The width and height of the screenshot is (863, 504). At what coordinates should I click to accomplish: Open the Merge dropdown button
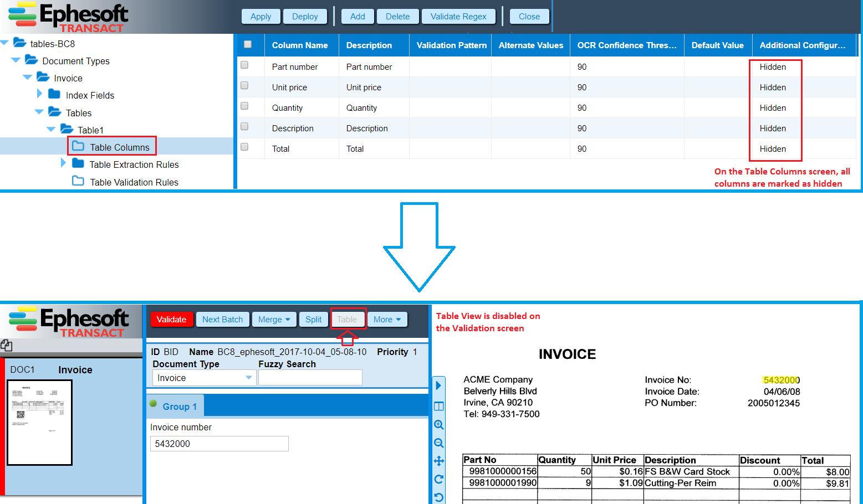(x=274, y=319)
